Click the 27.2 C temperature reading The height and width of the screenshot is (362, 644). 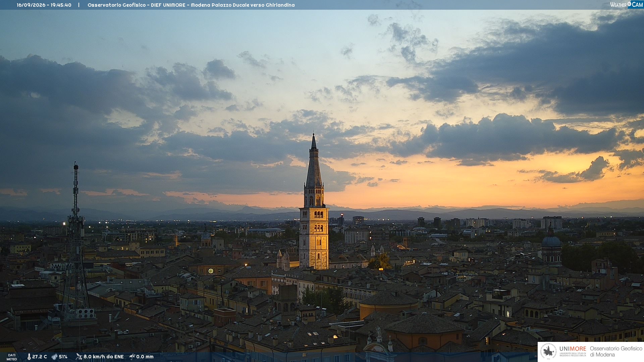point(40,357)
